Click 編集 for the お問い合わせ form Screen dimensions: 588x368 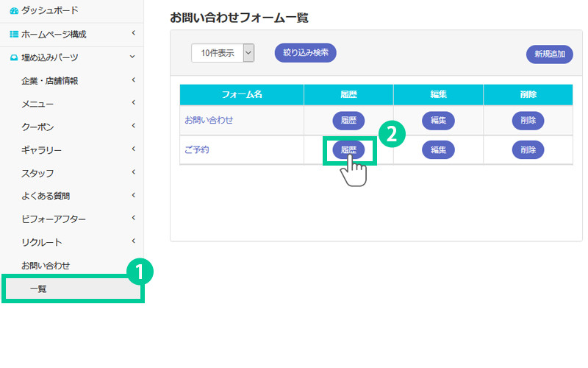point(438,120)
